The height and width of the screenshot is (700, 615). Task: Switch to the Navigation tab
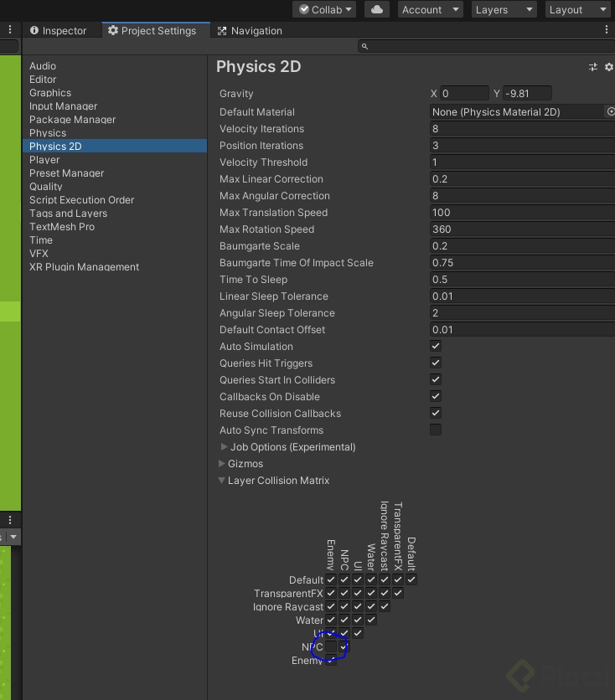tap(250, 30)
